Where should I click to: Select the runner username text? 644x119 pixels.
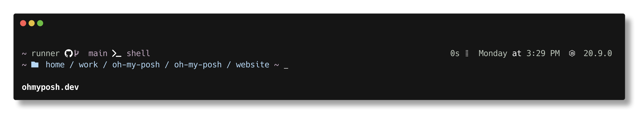click(46, 53)
